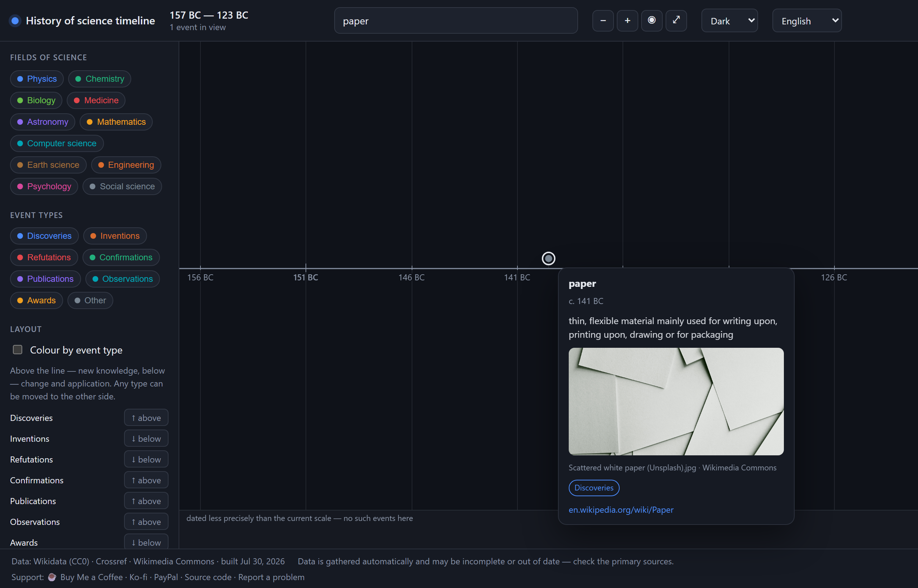Click the search field containing paper
918x588 pixels.
[x=455, y=21]
